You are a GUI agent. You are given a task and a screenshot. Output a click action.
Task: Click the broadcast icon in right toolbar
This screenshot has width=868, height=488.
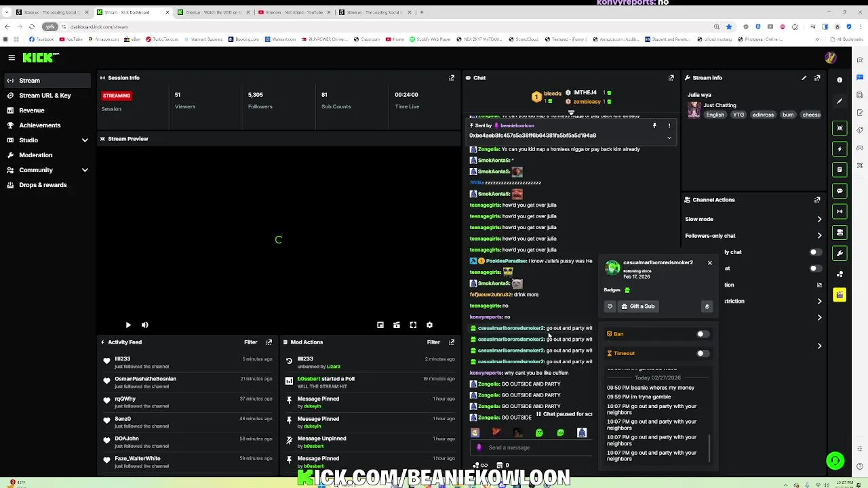[x=840, y=211]
